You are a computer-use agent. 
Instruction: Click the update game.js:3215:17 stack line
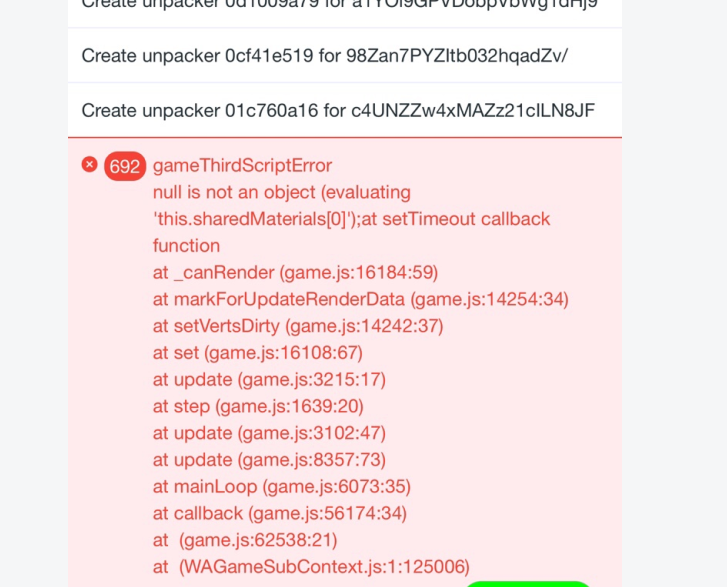pyautogui.click(x=269, y=380)
